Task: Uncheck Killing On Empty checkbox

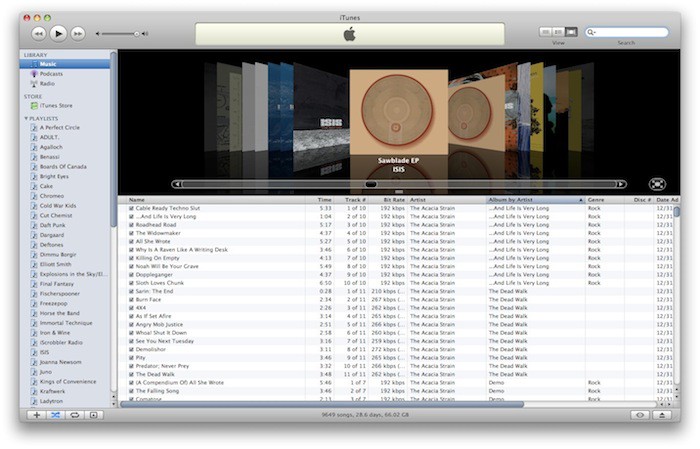Action: click(131, 258)
